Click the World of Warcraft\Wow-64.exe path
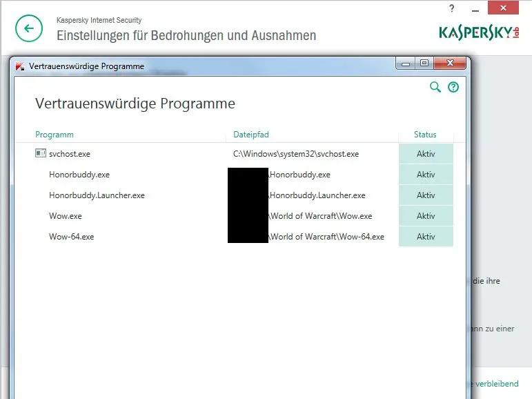 tap(327, 237)
